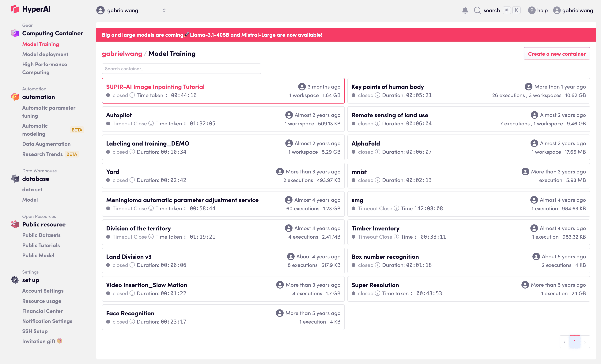Select page 1 in pagination
Image resolution: width=601 pixels, height=364 pixels.
click(x=575, y=342)
